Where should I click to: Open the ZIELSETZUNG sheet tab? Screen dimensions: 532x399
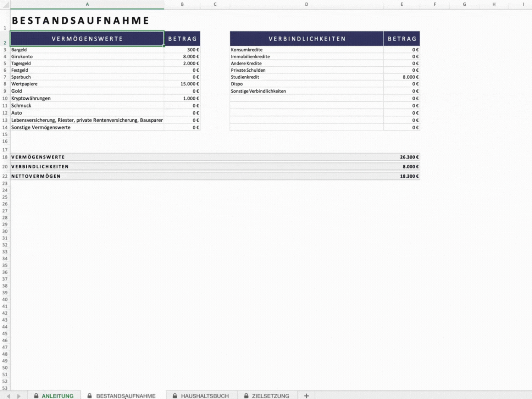click(267, 395)
